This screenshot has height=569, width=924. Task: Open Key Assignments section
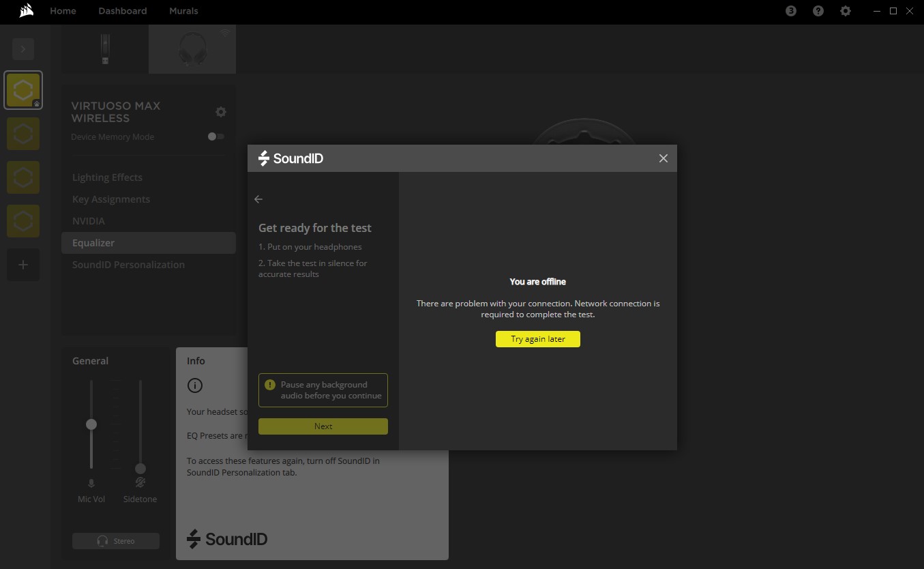point(111,199)
